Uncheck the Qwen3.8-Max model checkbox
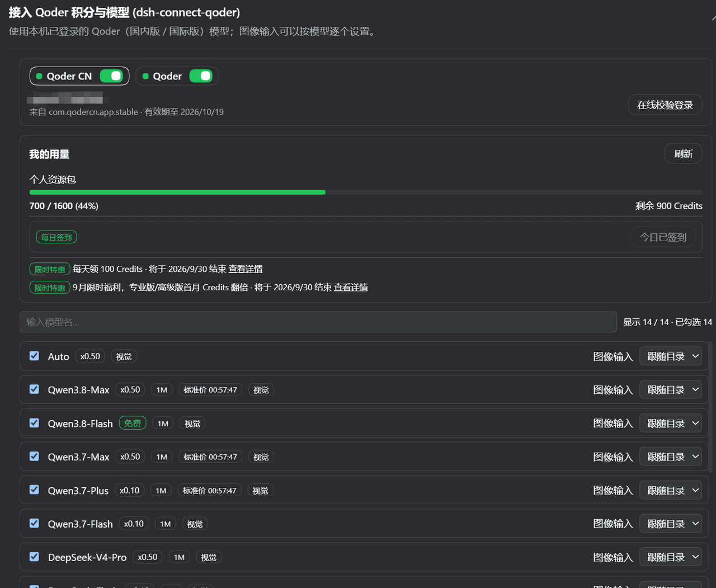Viewport: 716px width, 588px height. pyautogui.click(x=34, y=389)
